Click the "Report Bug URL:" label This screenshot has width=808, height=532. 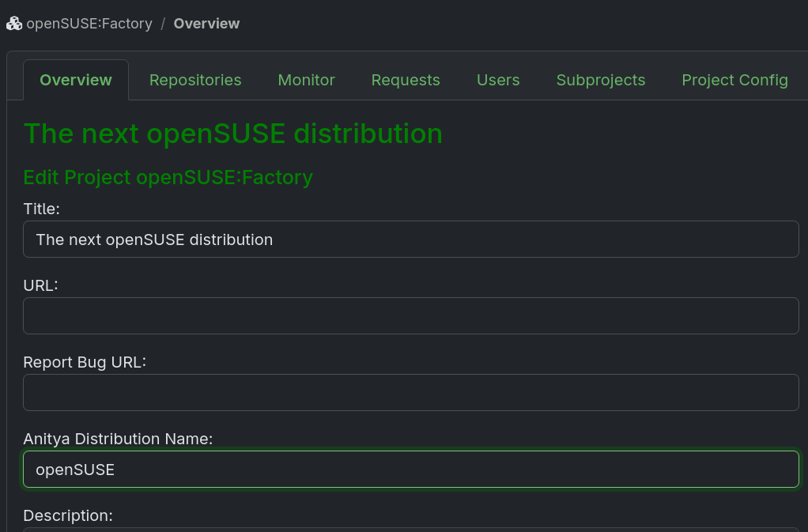[x=85, y=362]
